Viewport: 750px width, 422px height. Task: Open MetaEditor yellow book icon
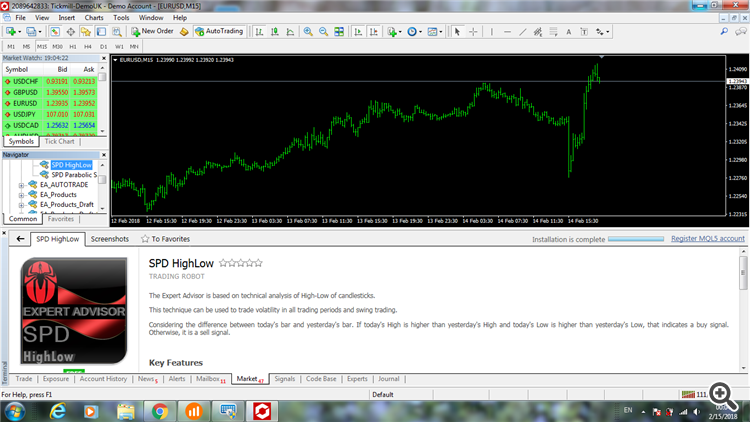coord(184,32)
